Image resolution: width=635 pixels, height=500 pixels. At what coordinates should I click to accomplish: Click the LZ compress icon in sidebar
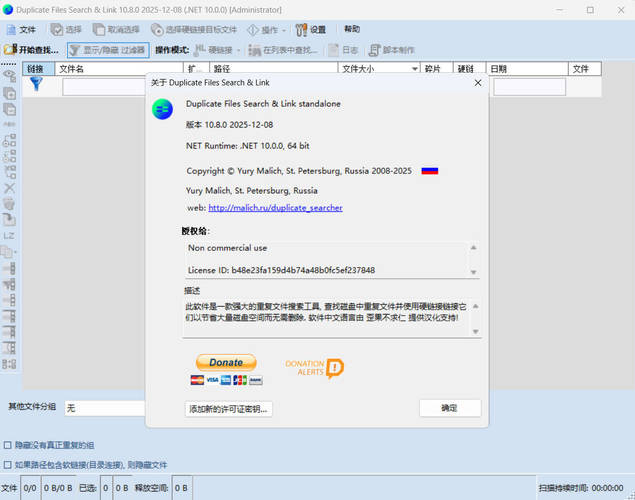[10, 235]
